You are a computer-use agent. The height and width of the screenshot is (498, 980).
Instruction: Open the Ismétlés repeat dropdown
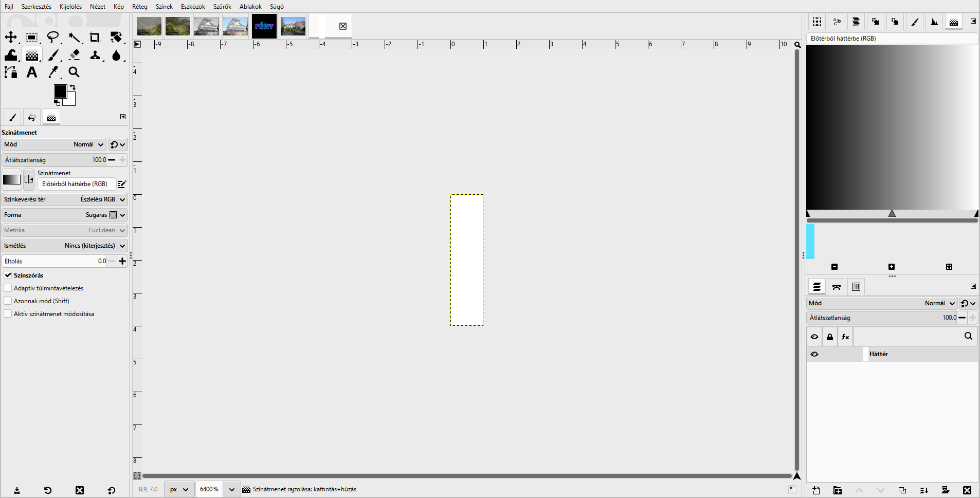(65, 246)
